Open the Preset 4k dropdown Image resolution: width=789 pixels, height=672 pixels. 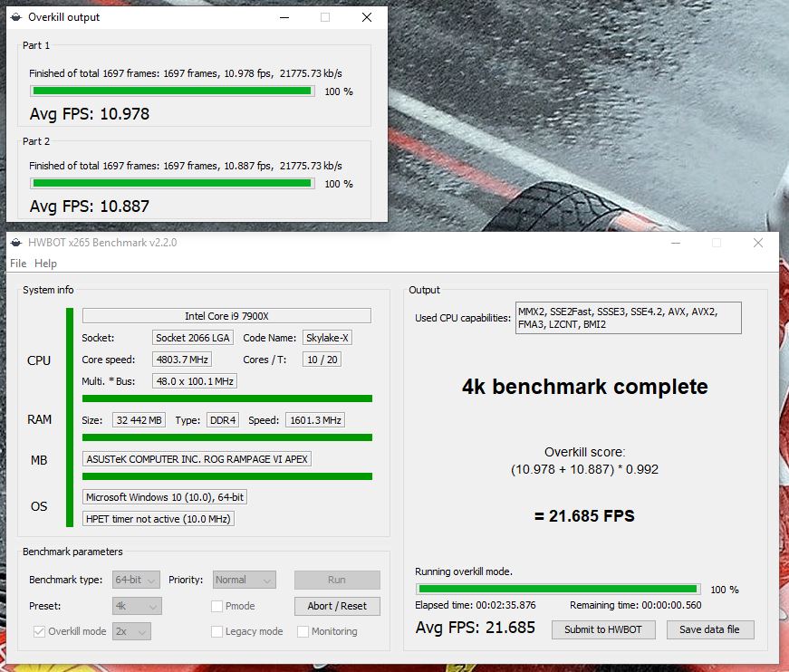[x=137, y=606]
